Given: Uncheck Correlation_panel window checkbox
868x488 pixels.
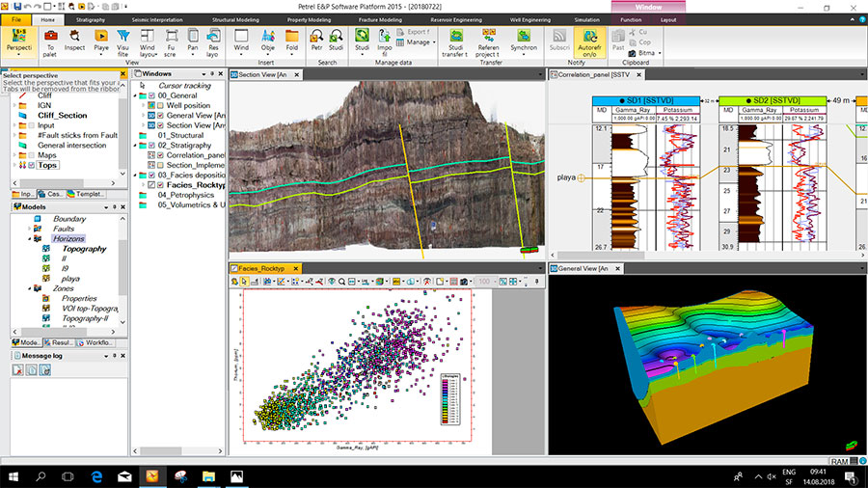Looking at the screenshot, I should [160, 155].
